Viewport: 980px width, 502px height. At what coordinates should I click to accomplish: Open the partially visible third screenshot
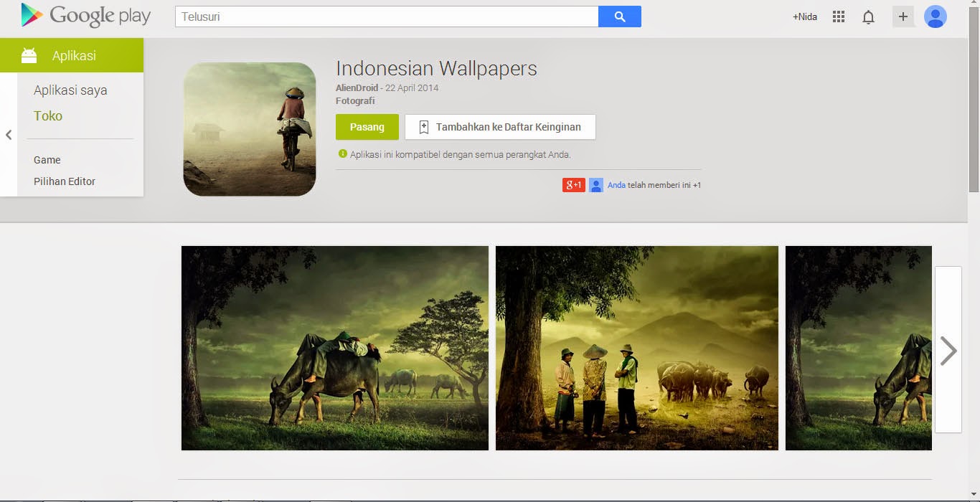pyautogui.click(x=859, y=348)
